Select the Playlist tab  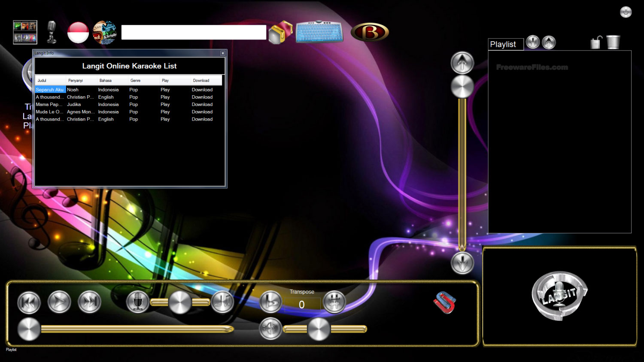[x=506, y=44]
